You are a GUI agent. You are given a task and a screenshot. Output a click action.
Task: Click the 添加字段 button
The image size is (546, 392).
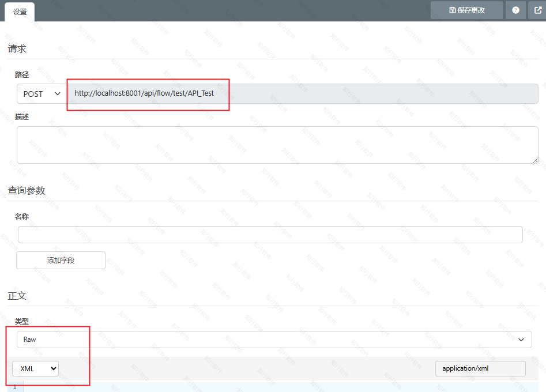(61, 260)
